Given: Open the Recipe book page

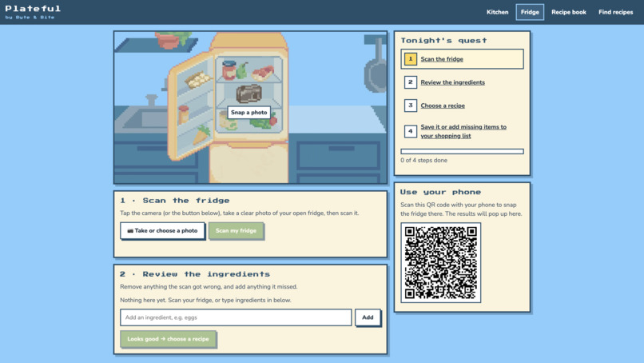Looking at the screenshot, I should click(568, 12).
